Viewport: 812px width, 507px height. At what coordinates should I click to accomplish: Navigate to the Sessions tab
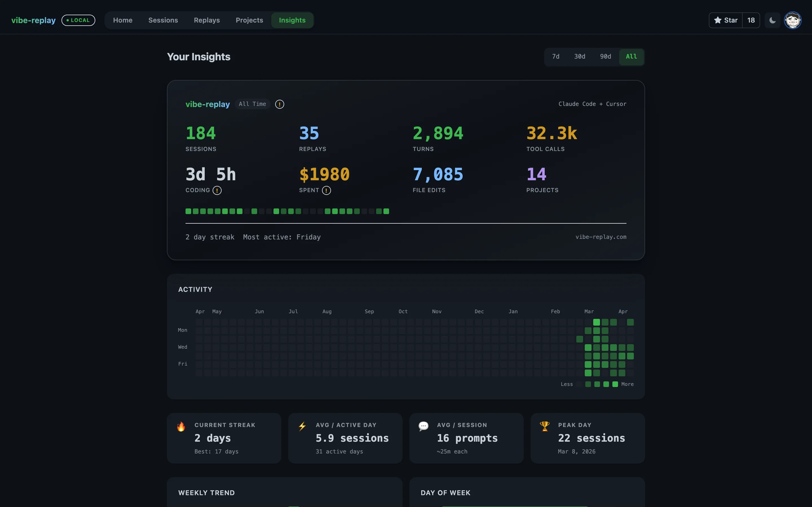pos(163,20)
